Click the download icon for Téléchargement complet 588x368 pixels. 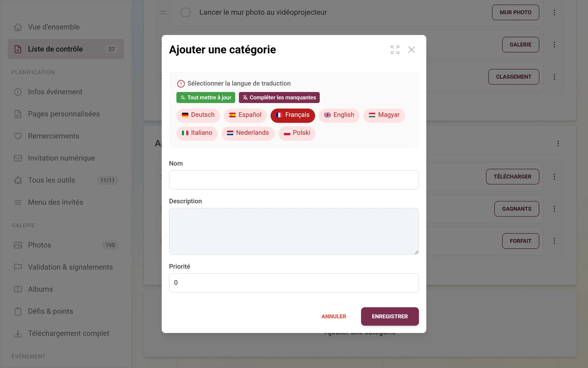tap(18, 334)
